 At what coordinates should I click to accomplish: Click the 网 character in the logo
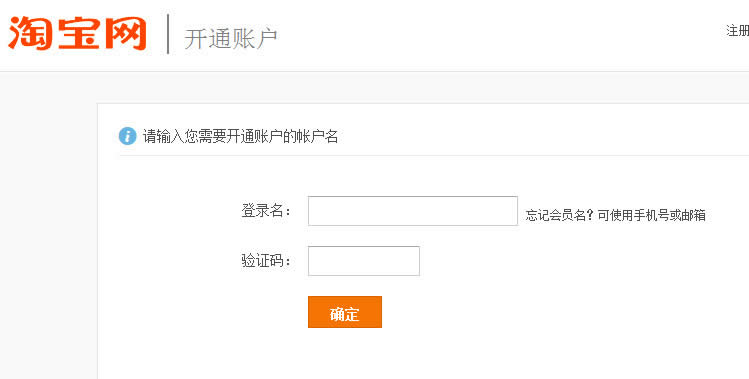coord(124,33)
